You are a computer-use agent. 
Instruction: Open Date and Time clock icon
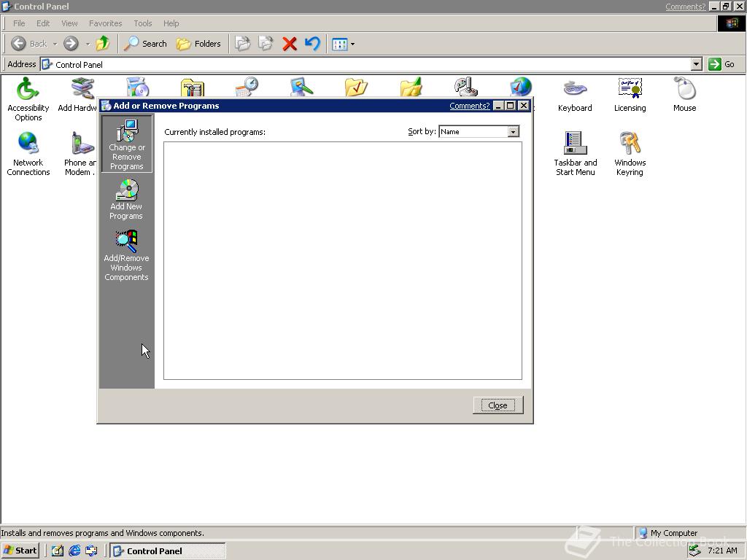[247, 87]
